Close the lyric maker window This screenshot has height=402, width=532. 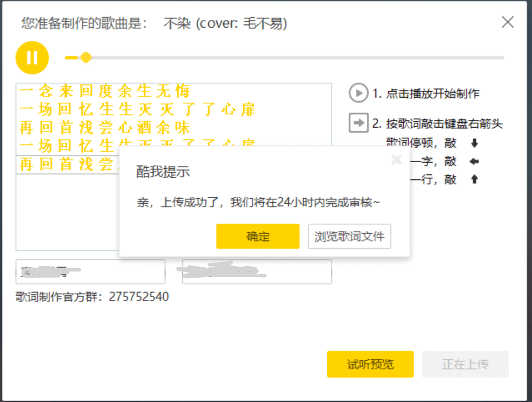(x=508, y=22)
